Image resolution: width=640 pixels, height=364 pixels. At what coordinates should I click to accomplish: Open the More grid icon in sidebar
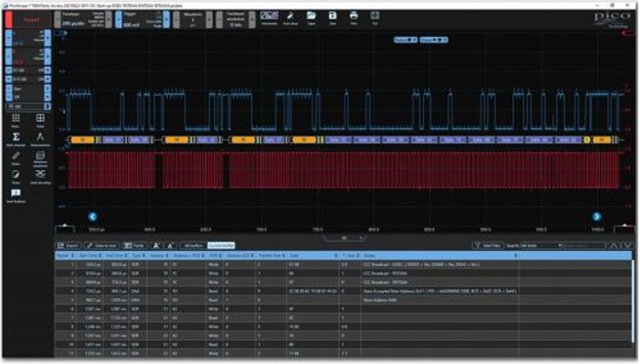point(16,120)
